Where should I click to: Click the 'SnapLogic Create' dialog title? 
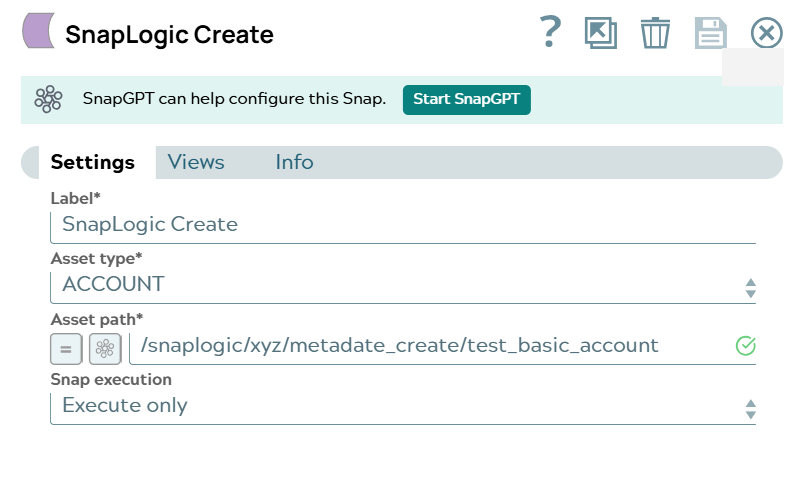(169, 35)
